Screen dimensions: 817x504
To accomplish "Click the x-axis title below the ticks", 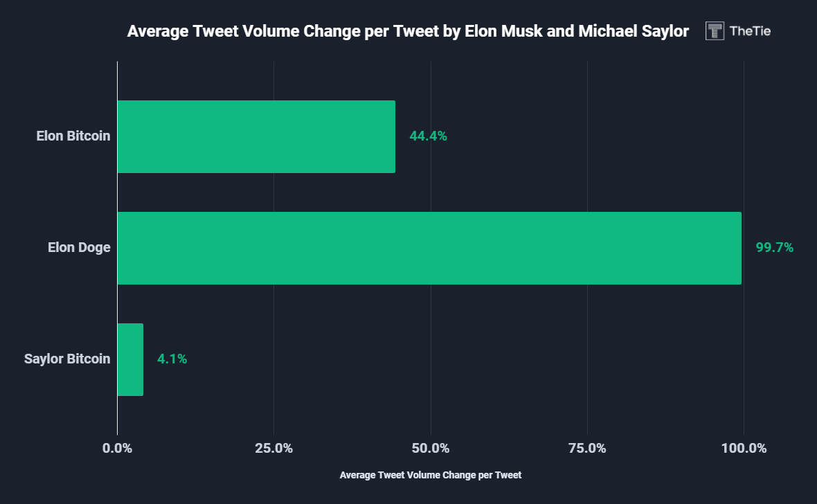I will (x=431, y=476).
